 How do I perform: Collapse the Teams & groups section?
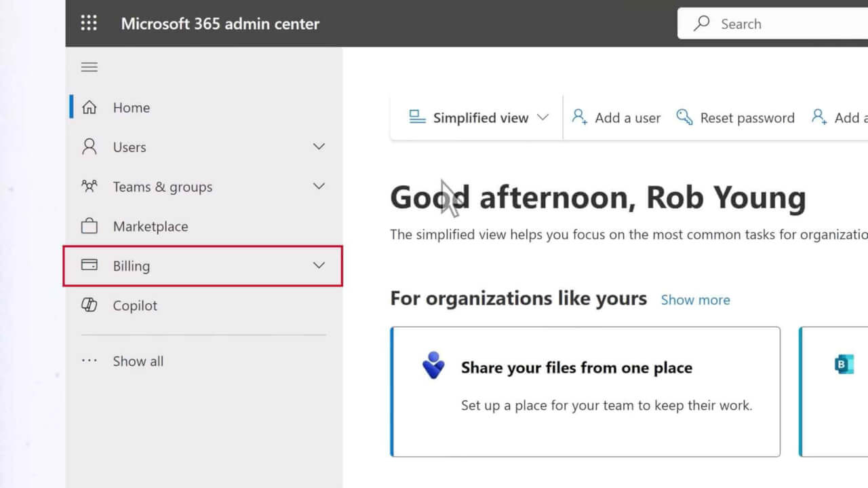point(319,186)
